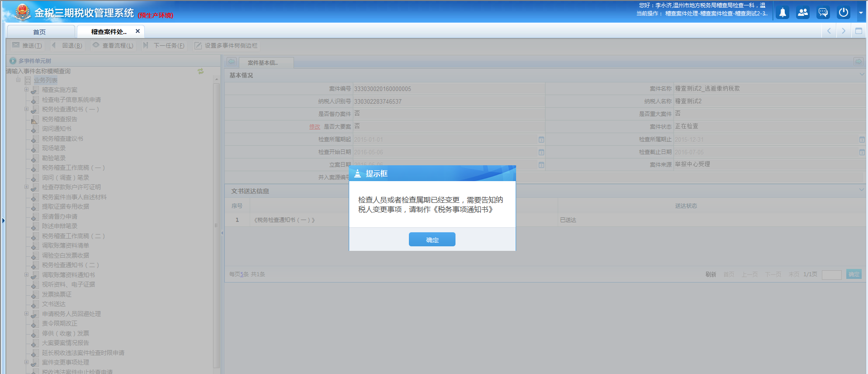Open the header dropdown arrow beside power icon
The height and width of the screenshot is (374, 868).
pos(860,13)
